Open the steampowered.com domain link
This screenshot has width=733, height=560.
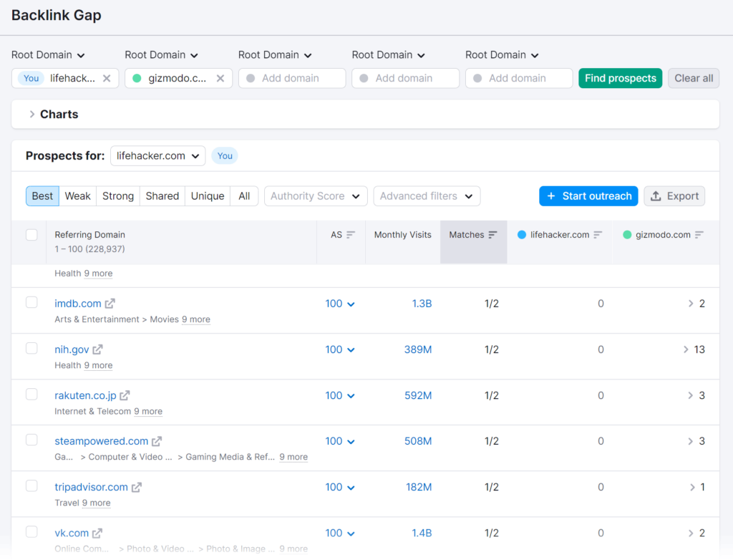[101, 441]
